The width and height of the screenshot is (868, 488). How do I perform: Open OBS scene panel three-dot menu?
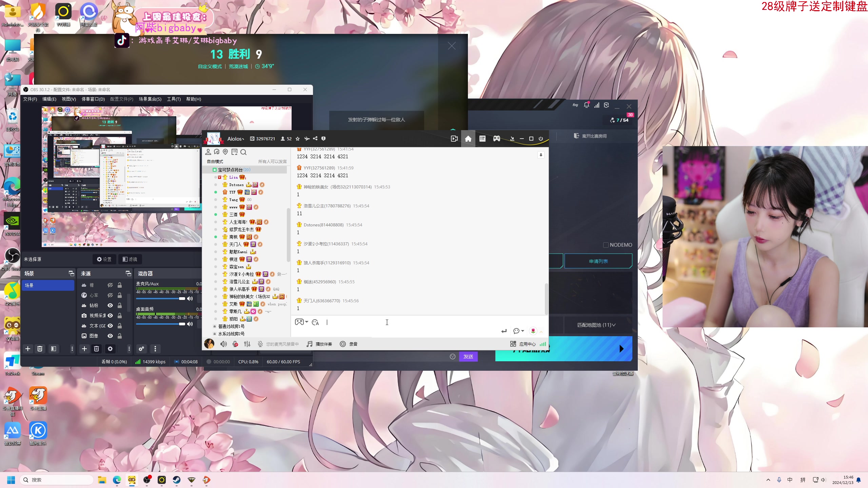pos(72,349)
